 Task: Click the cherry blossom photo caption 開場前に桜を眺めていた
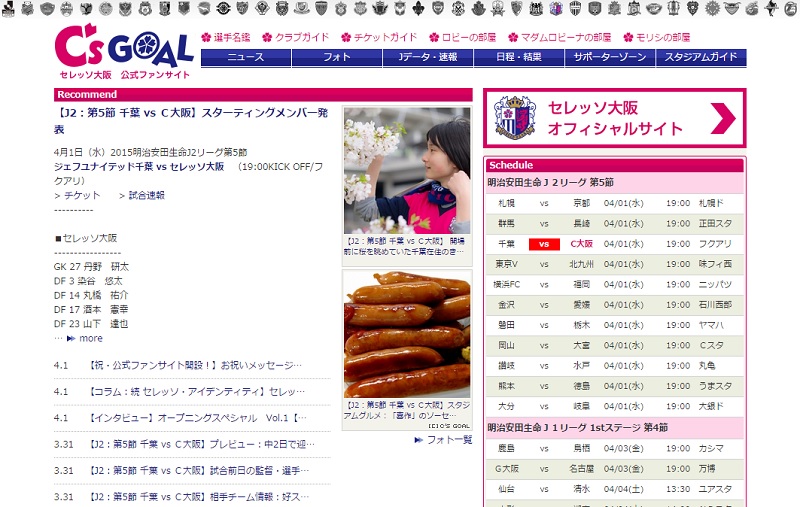[405, 246]
